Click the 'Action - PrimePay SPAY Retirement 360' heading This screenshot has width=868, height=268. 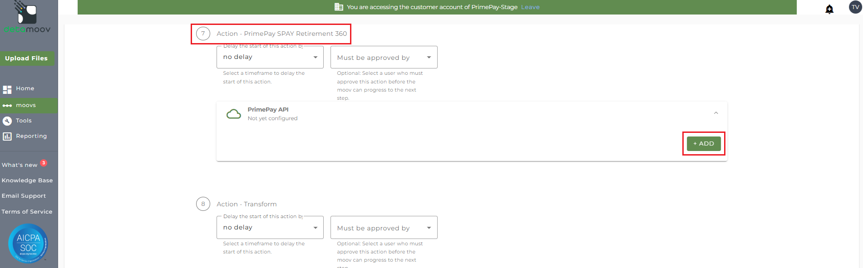click(281, 34)
